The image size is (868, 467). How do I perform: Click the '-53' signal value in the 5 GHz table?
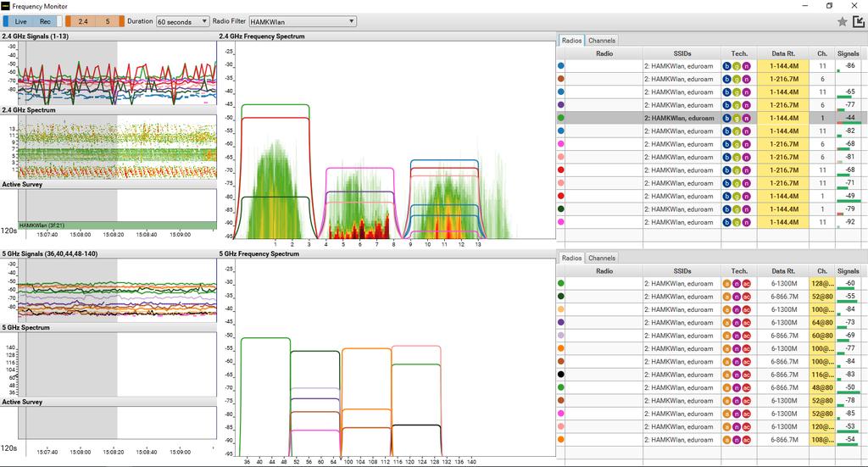849,426
